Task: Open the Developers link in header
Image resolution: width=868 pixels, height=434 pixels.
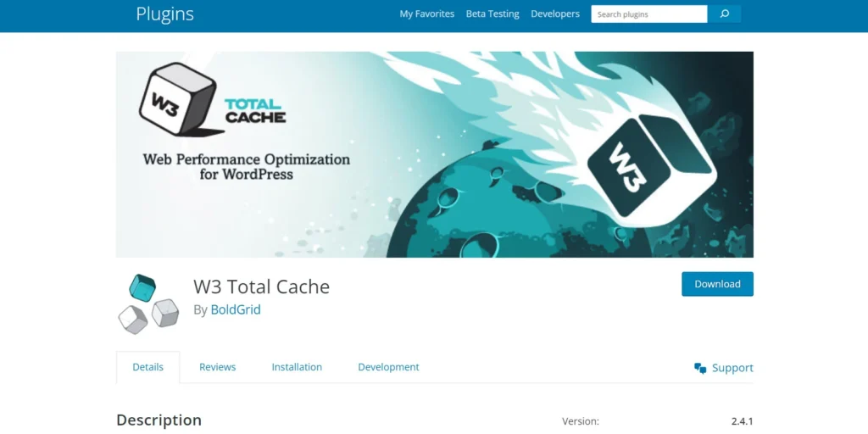Action: [x=555, y=14]
